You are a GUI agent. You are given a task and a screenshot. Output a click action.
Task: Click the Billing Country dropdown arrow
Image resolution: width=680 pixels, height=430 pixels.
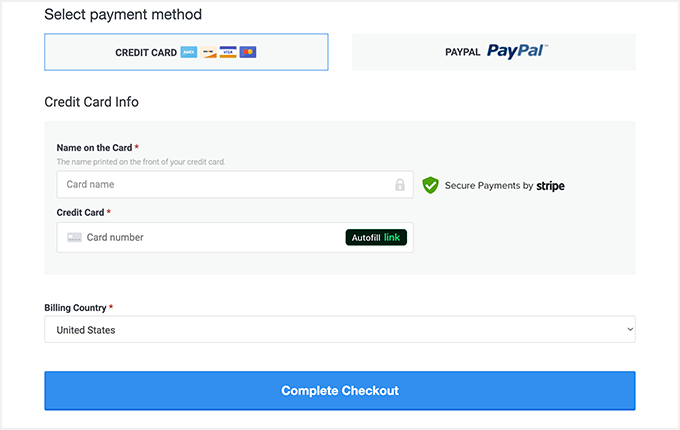click(x=629, y=330)
